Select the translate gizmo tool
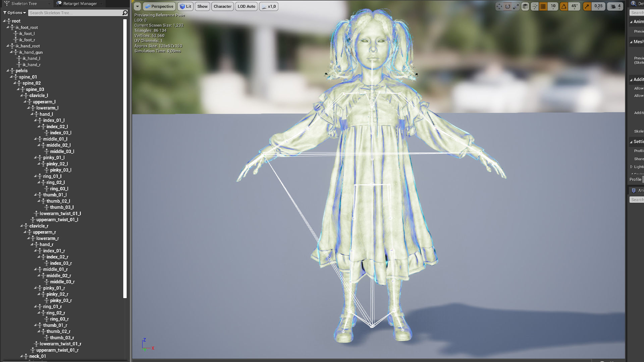This screenshot has width=644, height=362. click(499, 6)
